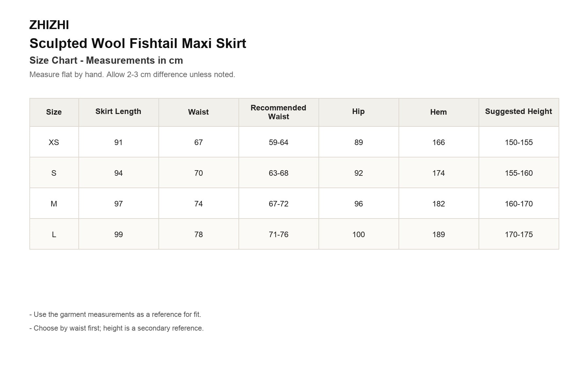Click the ZHIZHI brand name
The width and height of the screenshot is (588, 392).
tap(49, 25)
